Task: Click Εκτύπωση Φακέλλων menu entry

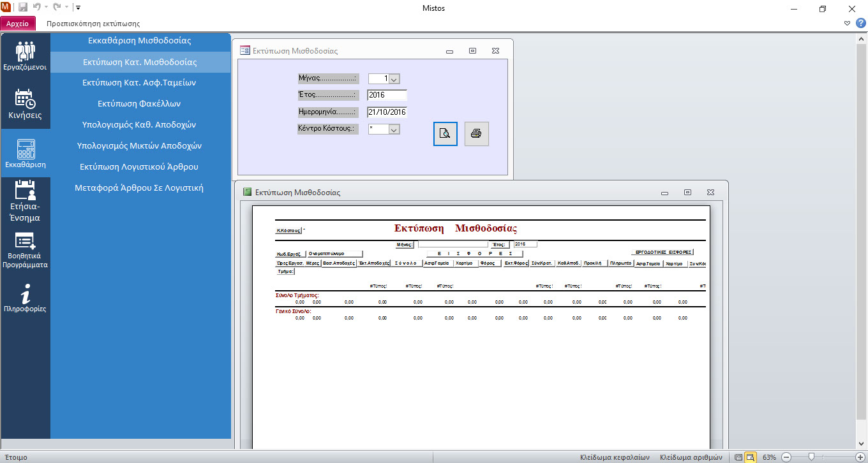Action: 140,103
